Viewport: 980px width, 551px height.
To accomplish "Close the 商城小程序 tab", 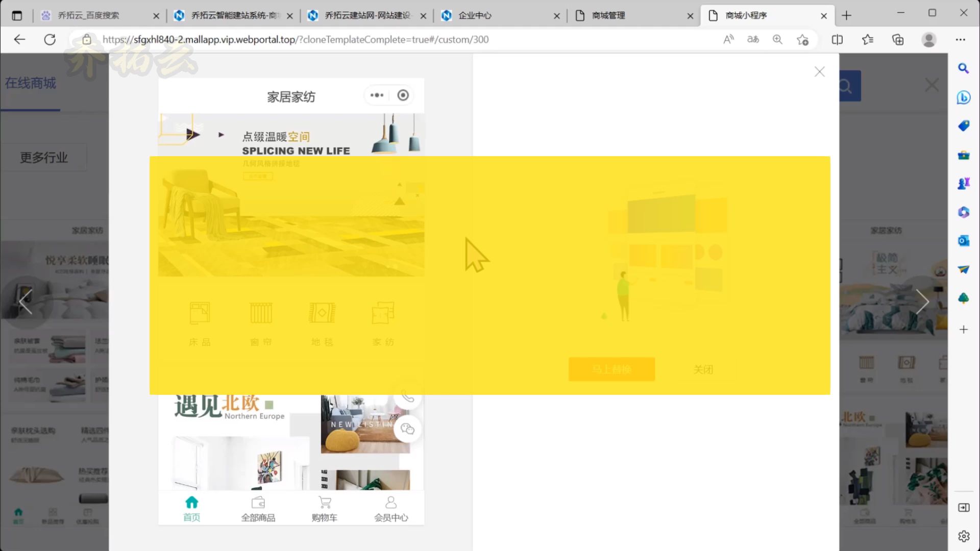I will pyautogui.click(x=824, y=16).
